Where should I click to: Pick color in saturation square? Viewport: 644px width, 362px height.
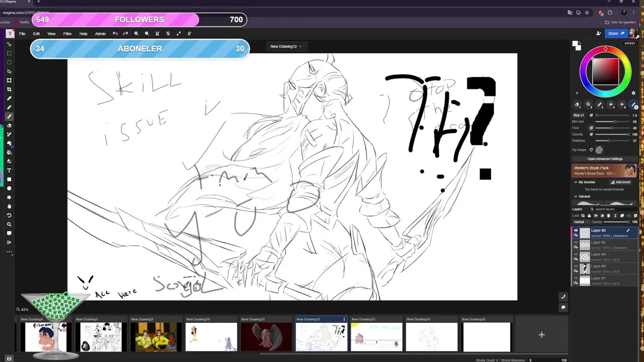[x=605, y=72]
